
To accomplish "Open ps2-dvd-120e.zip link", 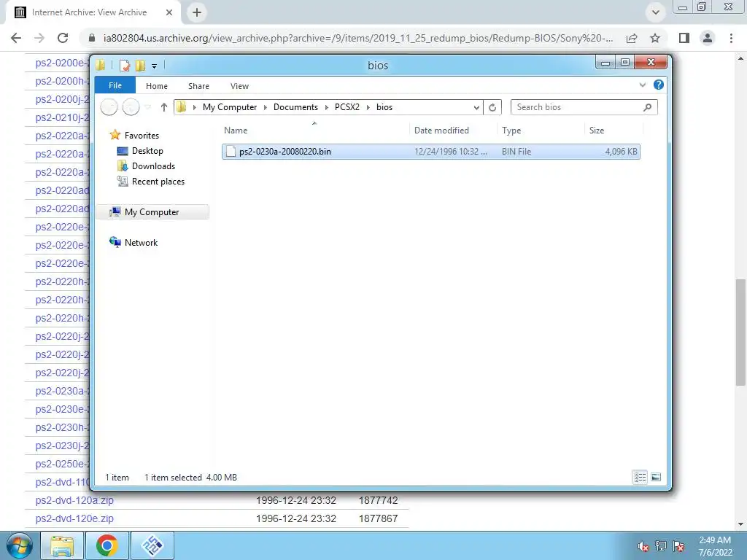I will [74, 518].
